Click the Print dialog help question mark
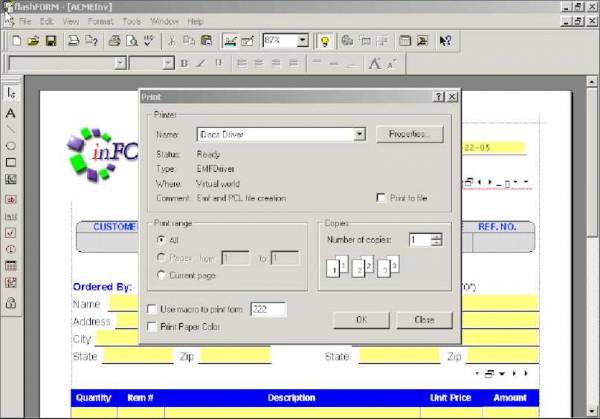The width and height of the screenshot is (600, 419). tap(438, 97)
